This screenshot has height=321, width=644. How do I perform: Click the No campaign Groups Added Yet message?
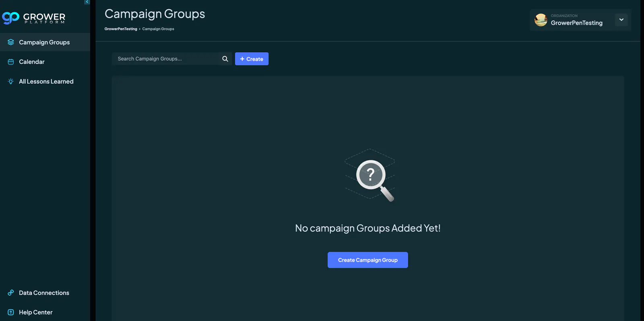(368, 228)
